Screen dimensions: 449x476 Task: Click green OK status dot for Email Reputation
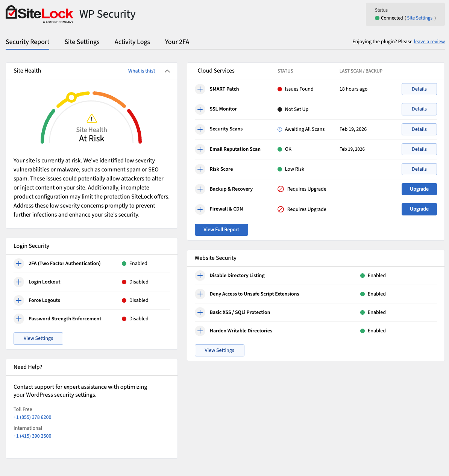pos(280,149)
